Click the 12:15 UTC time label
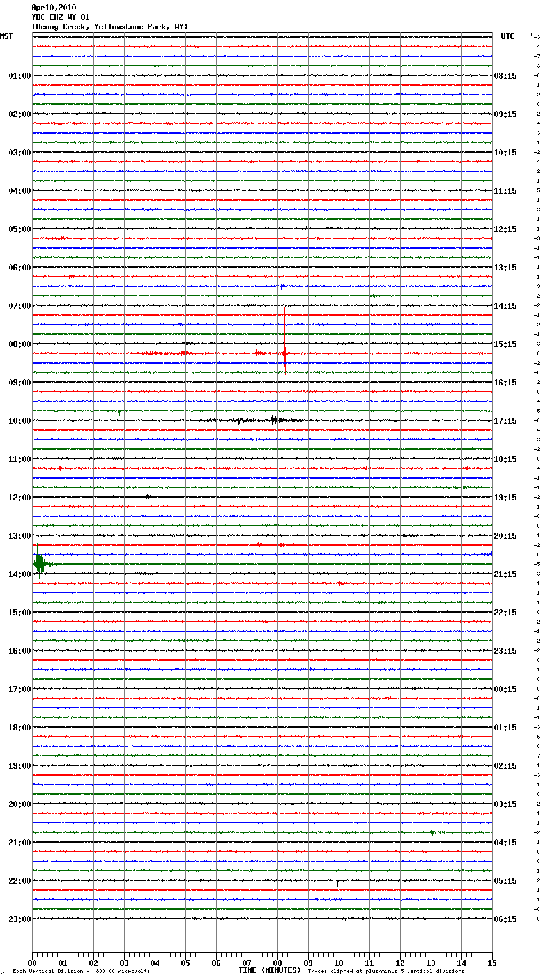543x980 pixels. click(x=505, y=229)
